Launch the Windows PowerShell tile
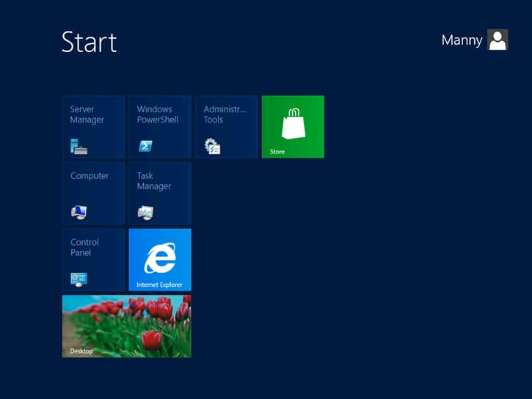The height and width of the screenshot is (399, 532). (x=160, y=127)
